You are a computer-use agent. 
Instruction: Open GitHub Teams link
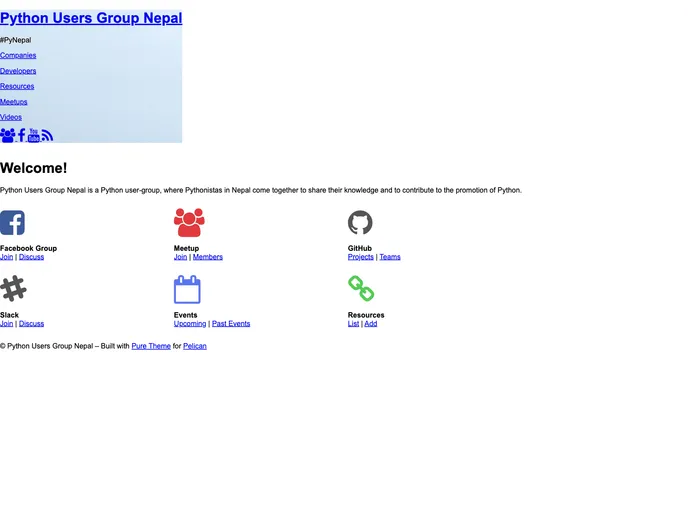tap(390, 257)
